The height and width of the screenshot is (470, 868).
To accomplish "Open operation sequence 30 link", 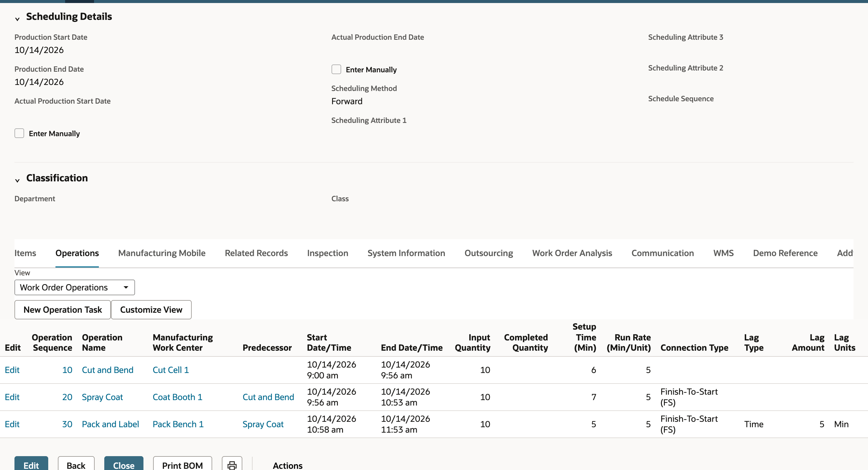I will click(x=67, y=424).
